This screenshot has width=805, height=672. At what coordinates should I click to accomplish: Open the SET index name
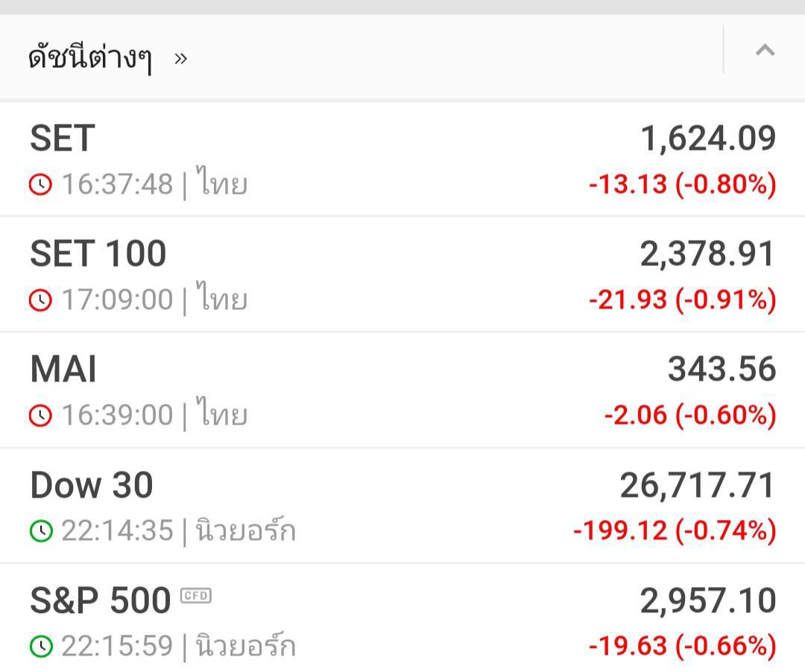[x=63, y=139]
